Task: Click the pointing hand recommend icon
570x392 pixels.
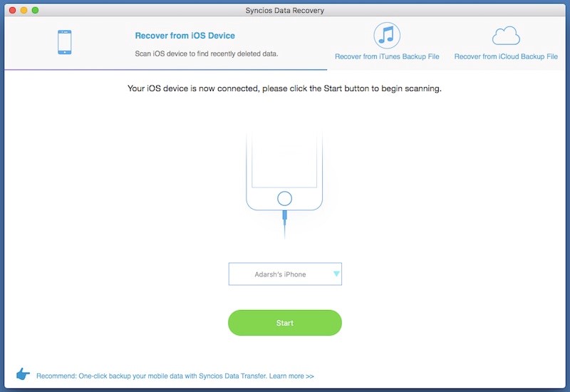Action: [23, 373]
